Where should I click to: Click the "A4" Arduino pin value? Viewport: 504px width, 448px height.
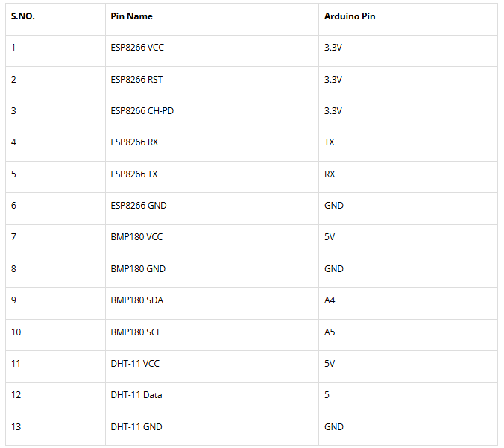tap(330, 300)
